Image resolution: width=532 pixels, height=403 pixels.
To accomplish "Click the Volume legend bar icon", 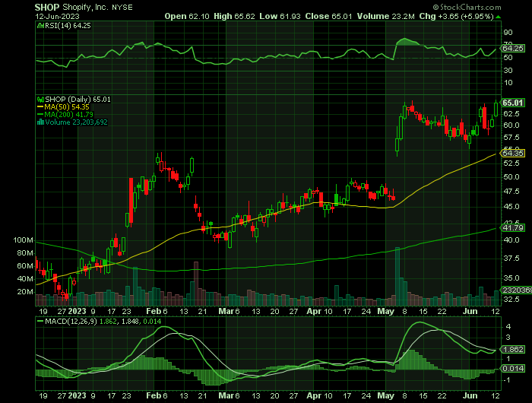I will tap(40, 122).
